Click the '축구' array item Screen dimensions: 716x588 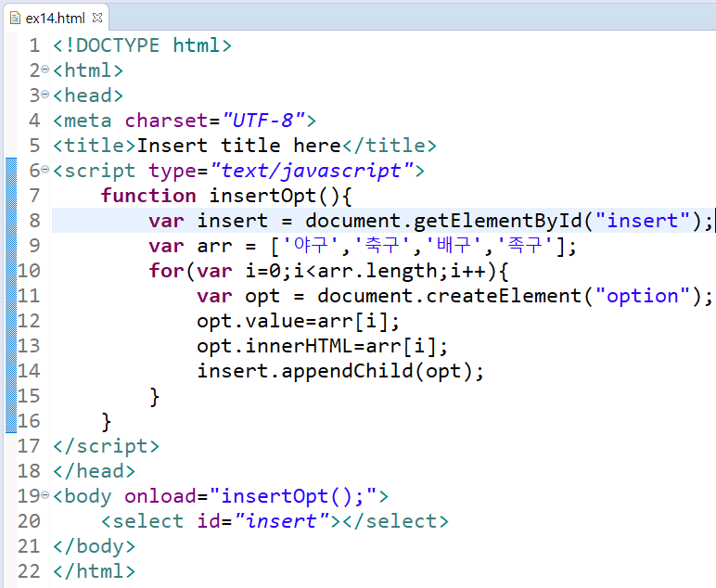383,246
